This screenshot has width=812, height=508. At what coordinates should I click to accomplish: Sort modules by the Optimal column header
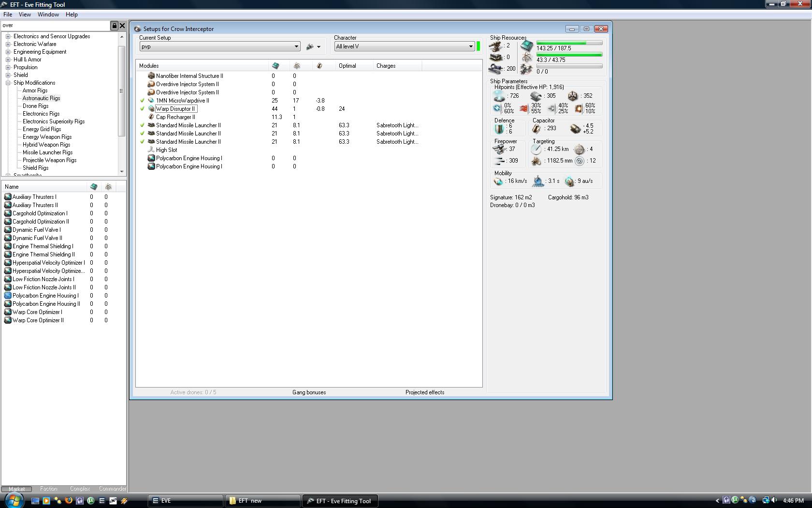[354, 66]
